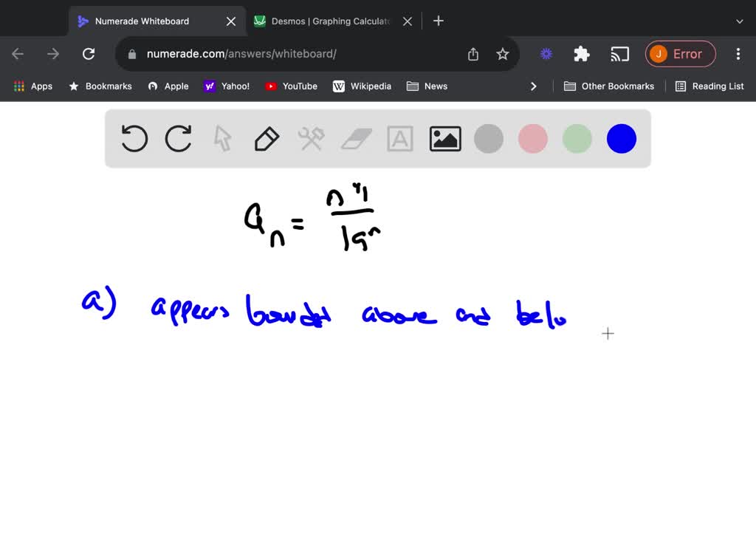Select the pointer/selection tool
The height and width of the screenshot is (548, 756).
pyautogui.click(x=222, y=138)
